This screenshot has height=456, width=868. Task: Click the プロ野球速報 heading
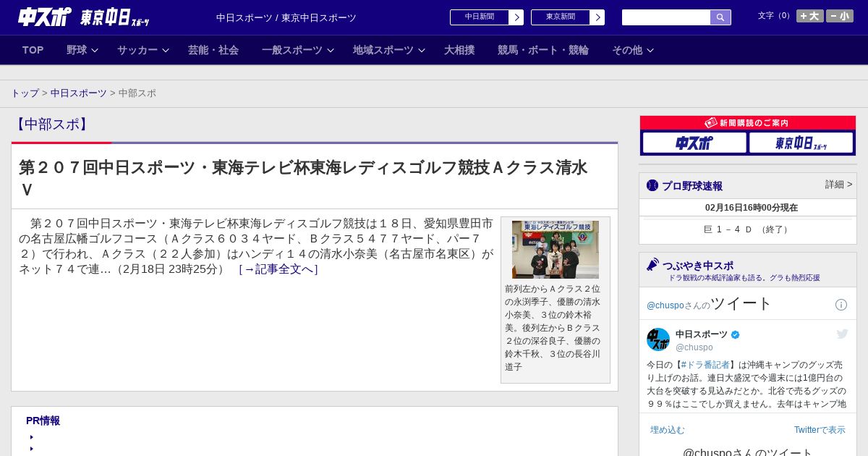click(692, 186)
